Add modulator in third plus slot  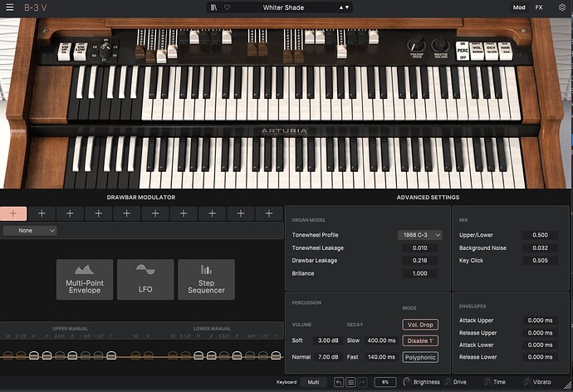[70, 213]
